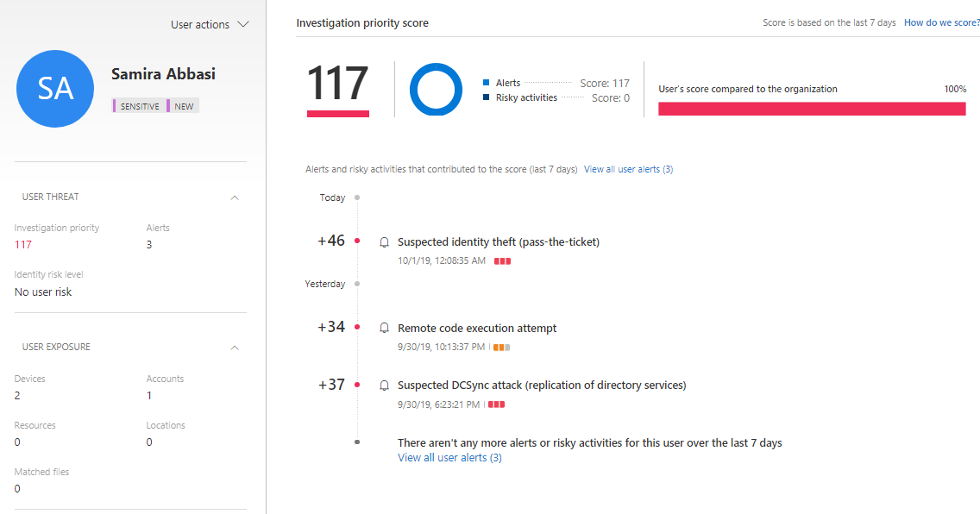Click the score donut chart
Viewport: 980px width, 514px height.
click(437, 89)
